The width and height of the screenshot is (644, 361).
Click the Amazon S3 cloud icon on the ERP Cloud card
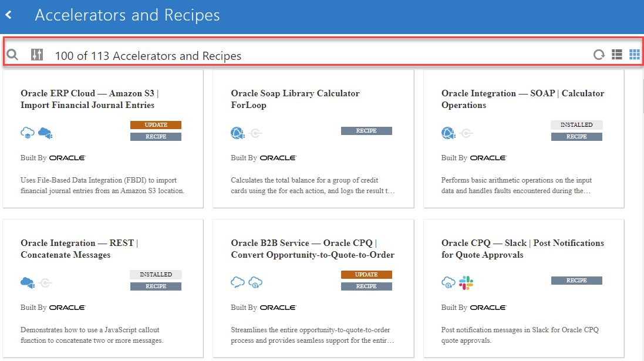pyautogui.click(x=43, y=133)
